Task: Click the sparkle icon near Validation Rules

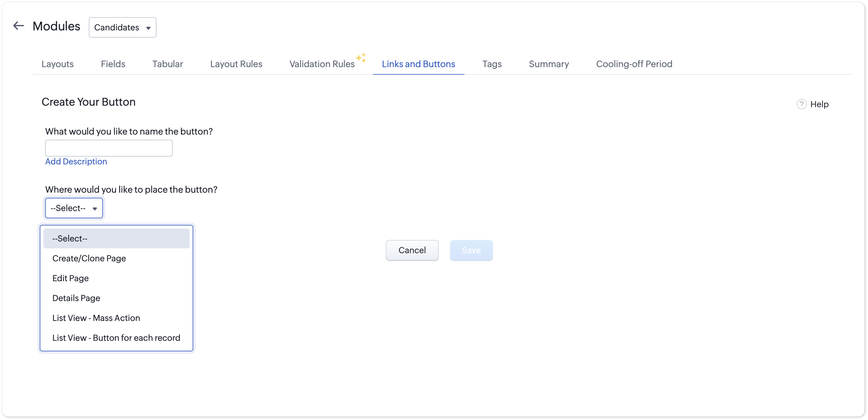Action: tap(361, 58)
